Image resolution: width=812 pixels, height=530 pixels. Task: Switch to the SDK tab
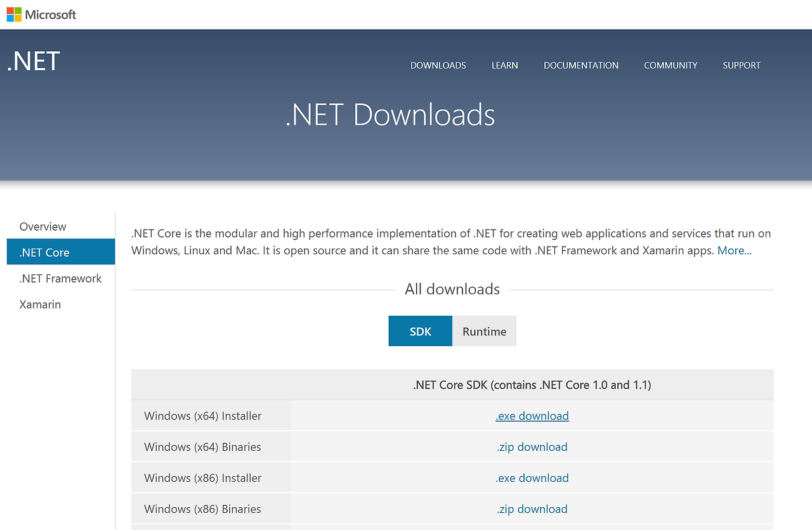pyautogui.click(x=421, y=331)
